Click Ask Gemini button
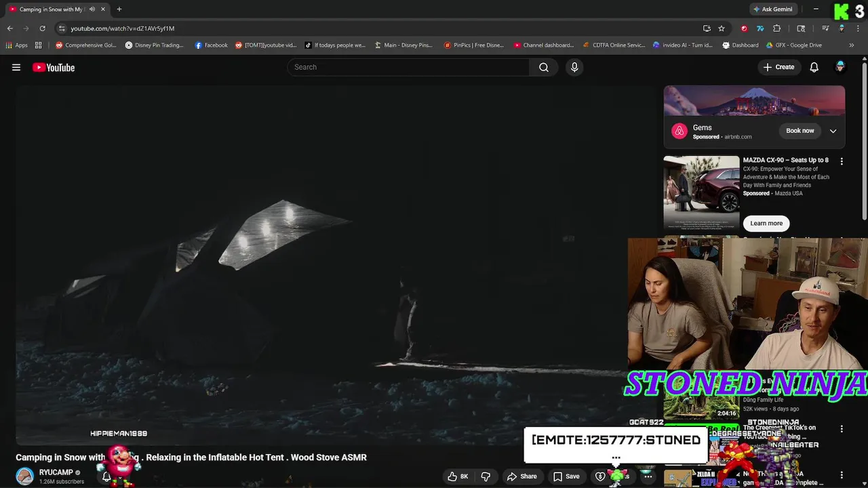Viewport: 868px width, 488px height. (x=772, y=9)
